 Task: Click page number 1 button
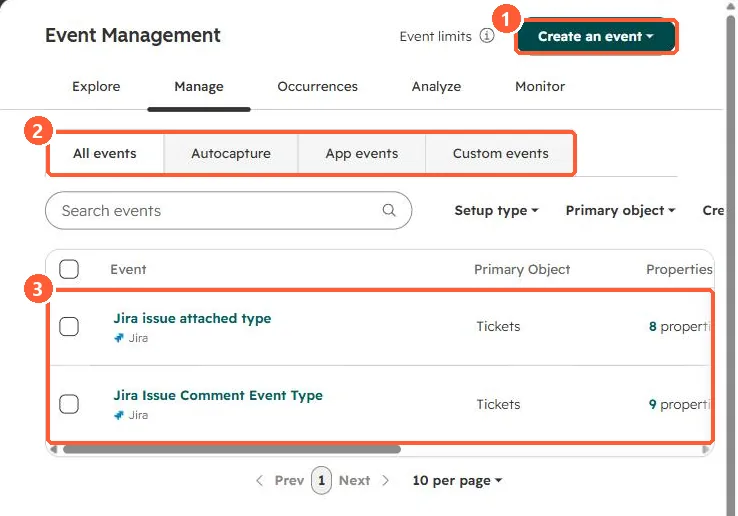[321, 480]
